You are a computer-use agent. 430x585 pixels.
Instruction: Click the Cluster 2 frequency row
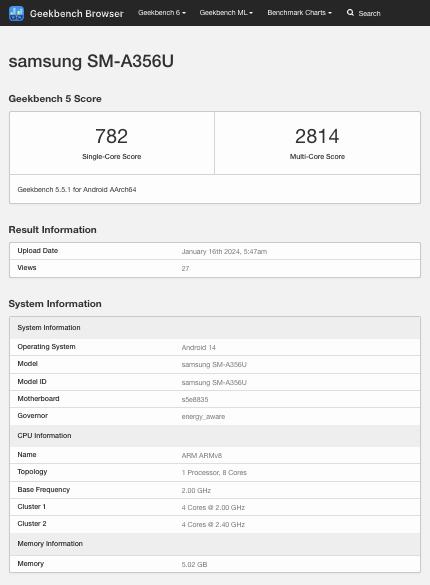click(215, 524)
